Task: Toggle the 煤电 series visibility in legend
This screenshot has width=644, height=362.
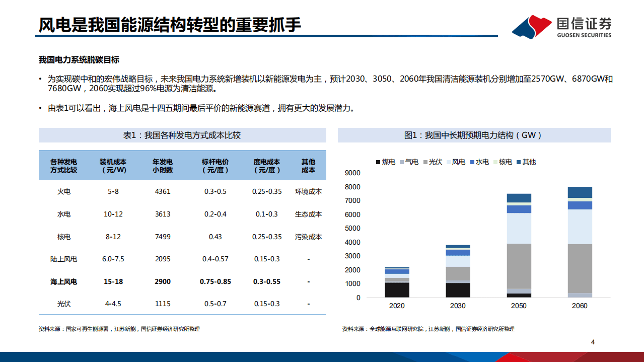Action: click(378, 162)
